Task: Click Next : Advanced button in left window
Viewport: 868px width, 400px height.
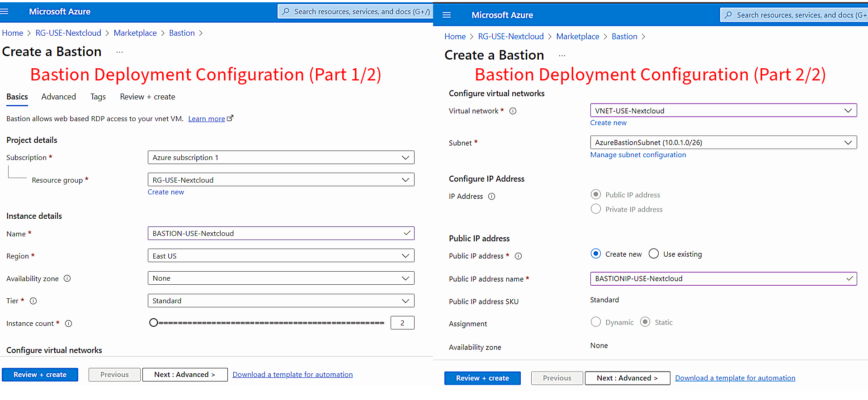Action: pos(185,375)
